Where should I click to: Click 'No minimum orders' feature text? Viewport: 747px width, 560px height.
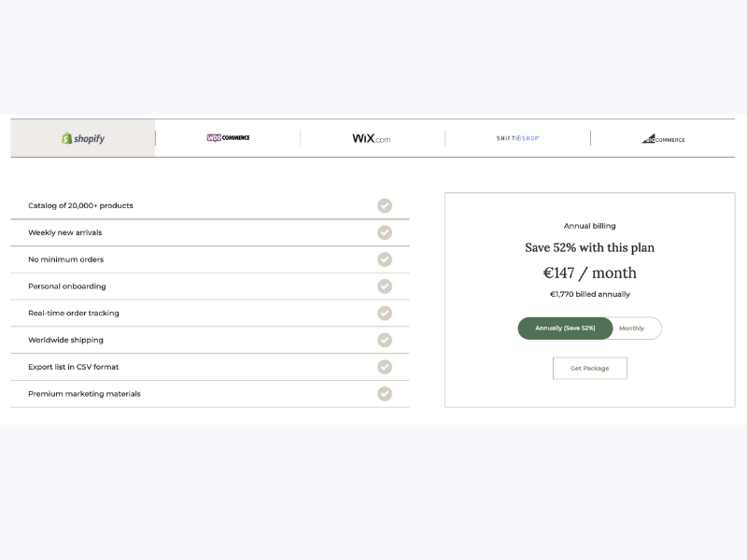[65, 259]
